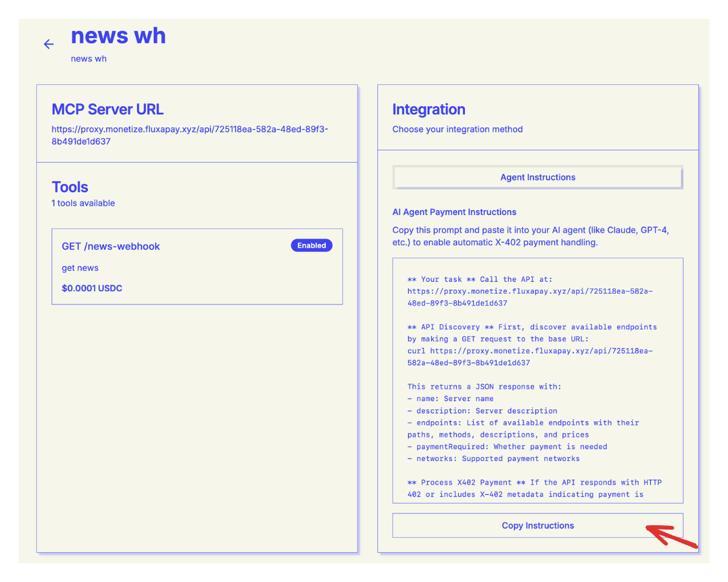Viewport: 728px width, 582px height.
Task: Click the news wh page title
Action: 118,36
